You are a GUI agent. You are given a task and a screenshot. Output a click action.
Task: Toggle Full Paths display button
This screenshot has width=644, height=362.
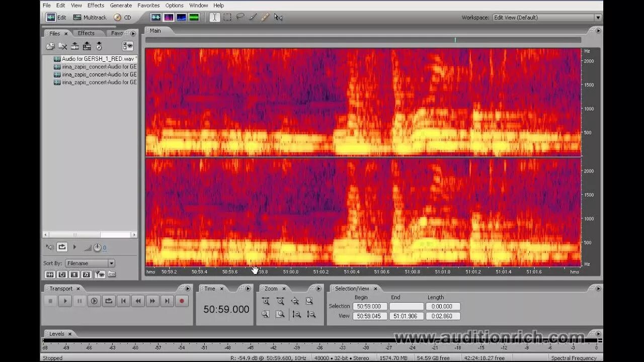[112, 275]
